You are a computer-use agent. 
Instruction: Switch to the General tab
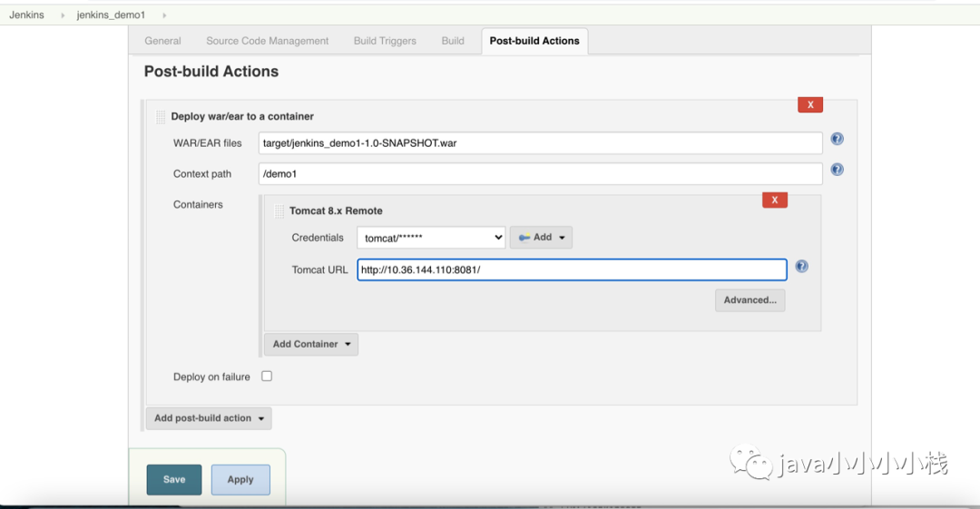[x=163, y=41]
